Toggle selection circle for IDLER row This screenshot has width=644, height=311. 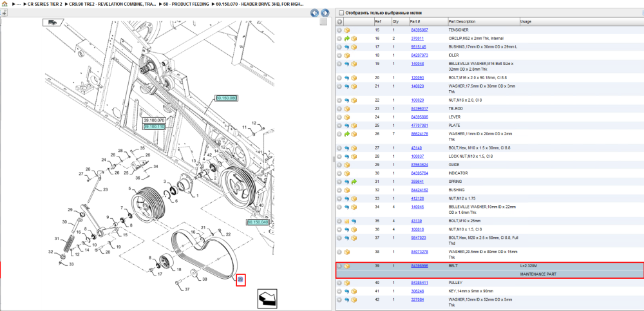point(339,55)
